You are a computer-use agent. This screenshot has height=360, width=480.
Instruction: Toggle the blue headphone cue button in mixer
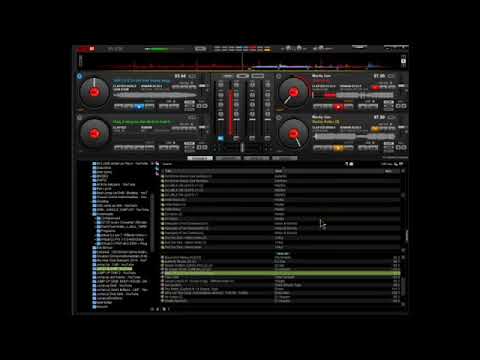(x=221, y=138)
